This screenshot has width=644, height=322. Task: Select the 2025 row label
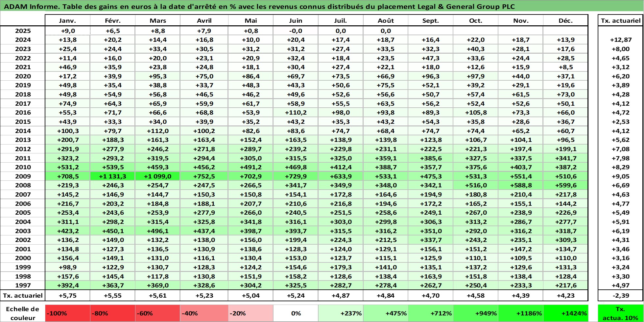(x=23, y=31)
